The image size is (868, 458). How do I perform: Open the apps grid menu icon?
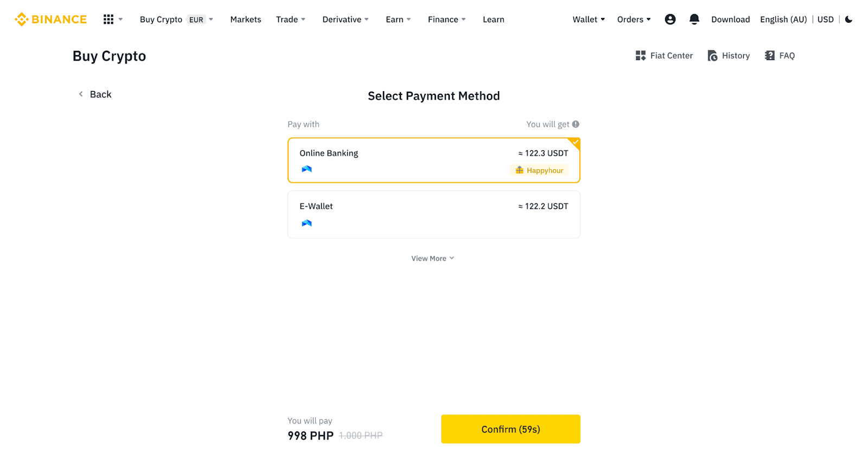click(108, 20)
